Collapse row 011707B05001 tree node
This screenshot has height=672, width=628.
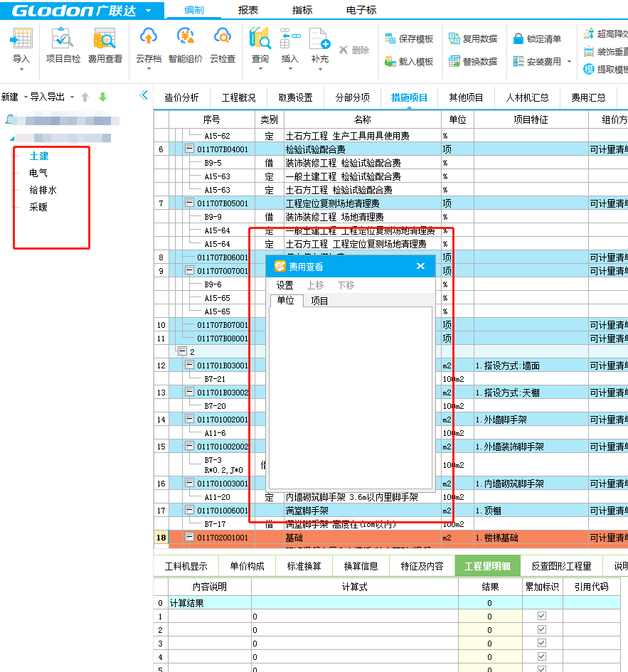[189, 203]
